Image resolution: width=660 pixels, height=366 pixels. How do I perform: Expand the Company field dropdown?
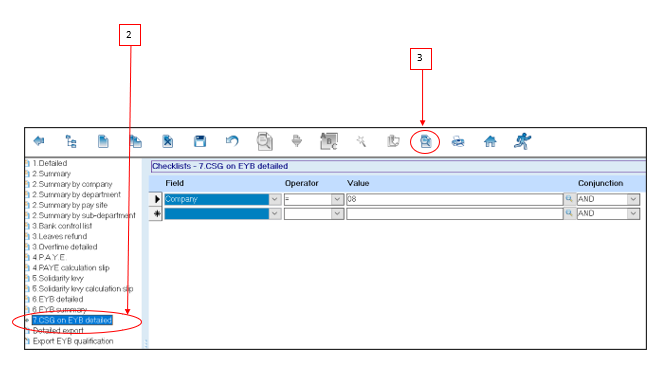click(275, 199)
